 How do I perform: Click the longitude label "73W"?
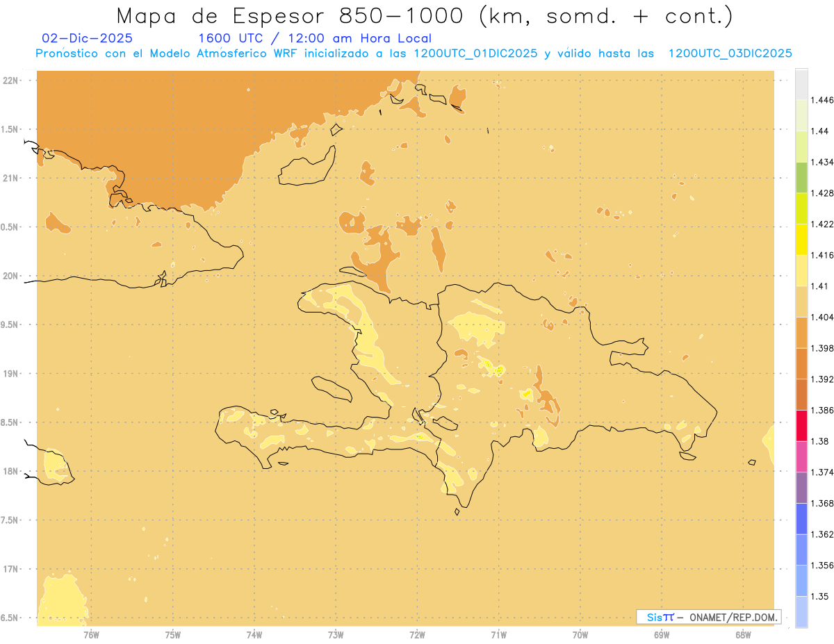[x=336, y=634]
